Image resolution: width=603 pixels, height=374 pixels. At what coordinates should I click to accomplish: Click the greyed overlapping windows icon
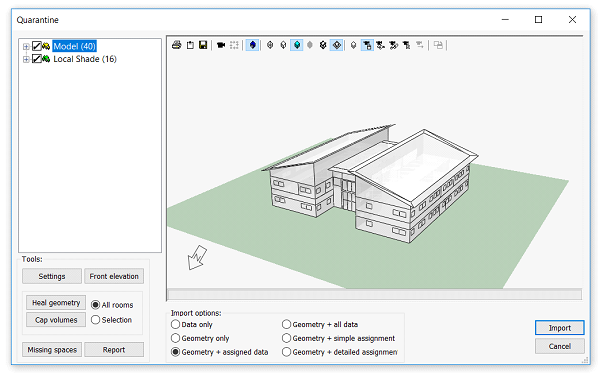[x=438, y=45]
